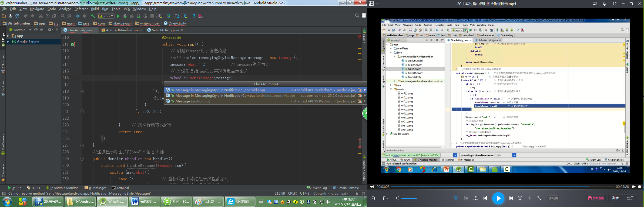Open the player's adjustment sliders icon
Image resolution: width=644 pixels, height=207 pixels.
476,198
